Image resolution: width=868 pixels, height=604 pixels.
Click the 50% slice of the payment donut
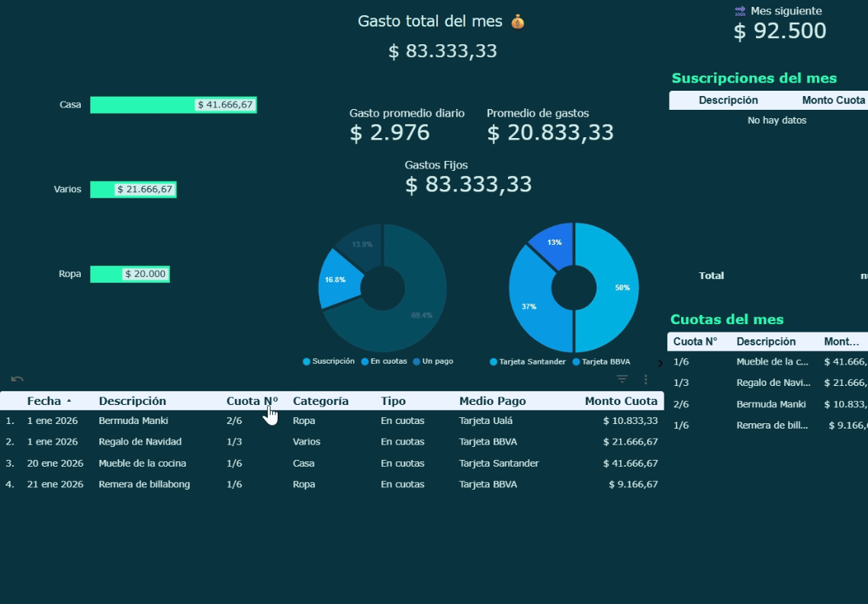[610, 288]
